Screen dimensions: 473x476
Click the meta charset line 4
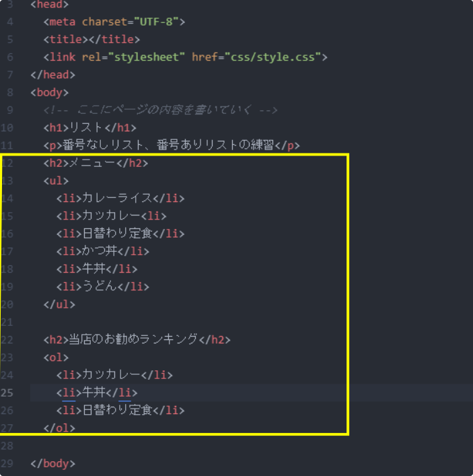(x=114, y=22)
